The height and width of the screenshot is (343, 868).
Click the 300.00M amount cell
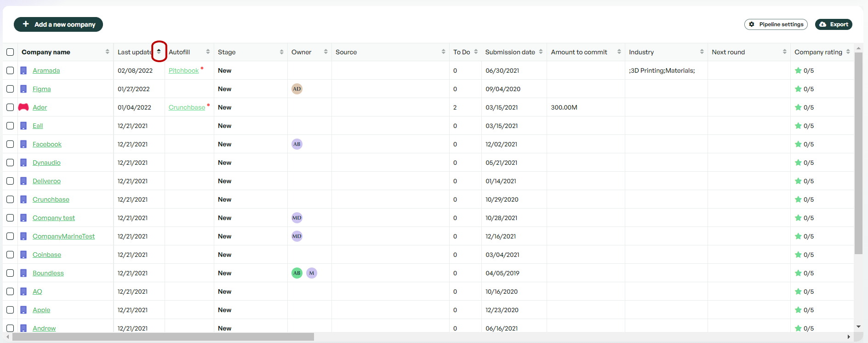586,107
